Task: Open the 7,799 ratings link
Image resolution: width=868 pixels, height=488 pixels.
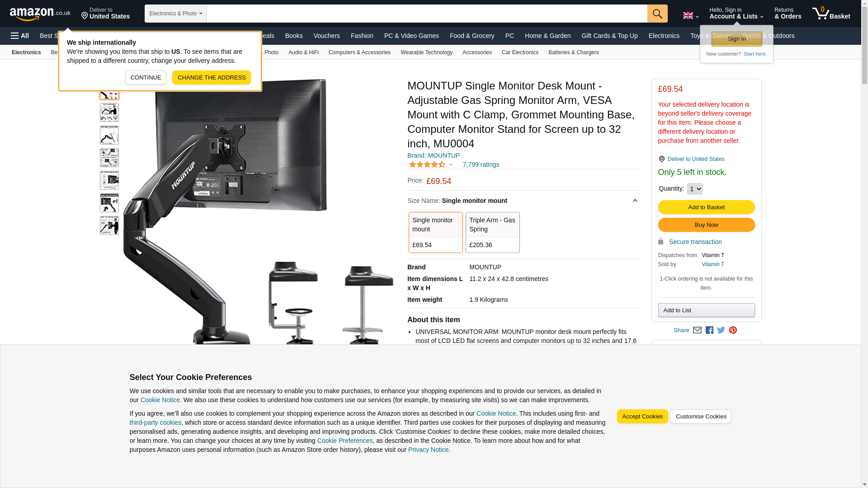Action: click(x=481, y=164)
